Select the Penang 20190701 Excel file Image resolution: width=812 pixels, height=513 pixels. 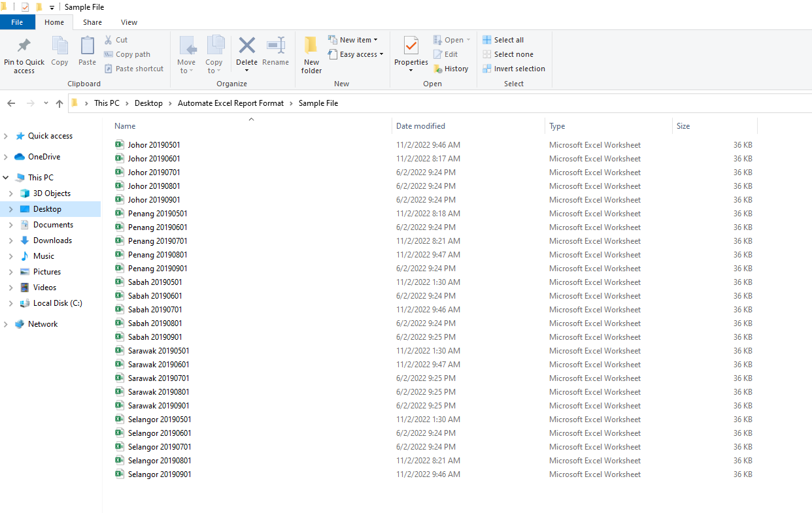tap(158, 241)
